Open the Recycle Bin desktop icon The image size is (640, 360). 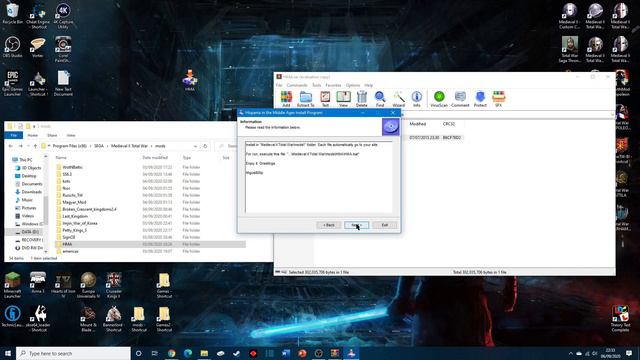pos(12,13)
